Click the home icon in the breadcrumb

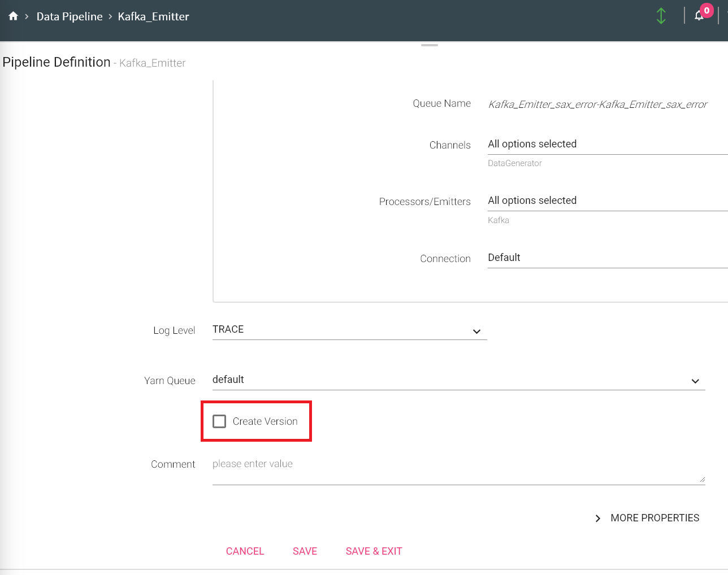point(14,16)
